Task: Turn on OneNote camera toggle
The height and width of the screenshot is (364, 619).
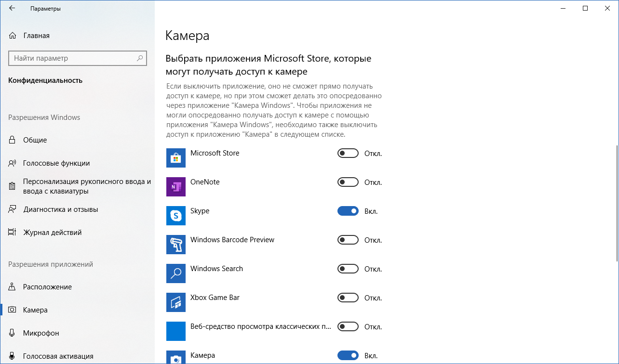Action: 348,182
